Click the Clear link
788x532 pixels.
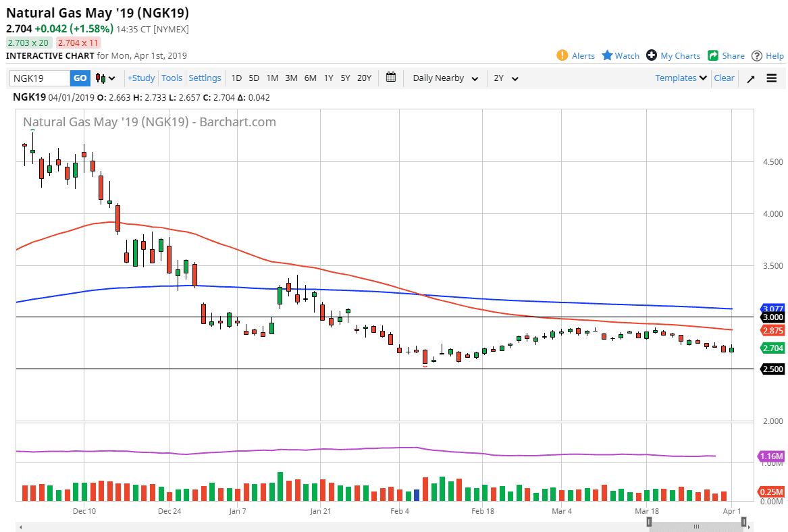pos(724,78)
